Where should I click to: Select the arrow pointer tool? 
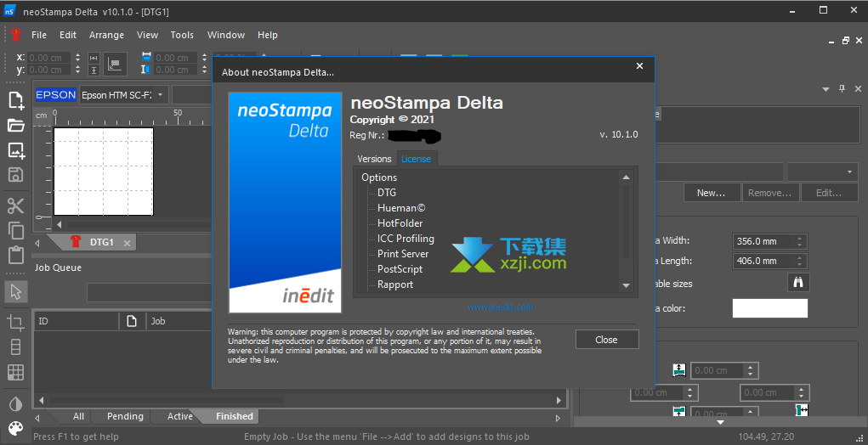pyautogui.click(x=16, y=291)
